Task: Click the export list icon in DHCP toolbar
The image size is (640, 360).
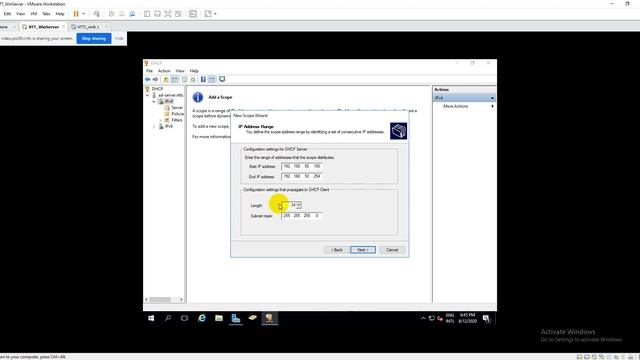Action: coord(184,79)
